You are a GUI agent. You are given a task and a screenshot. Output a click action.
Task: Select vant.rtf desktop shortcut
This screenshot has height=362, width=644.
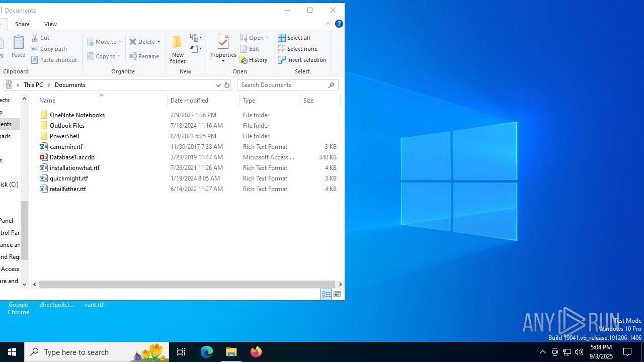tap(94, 305)
